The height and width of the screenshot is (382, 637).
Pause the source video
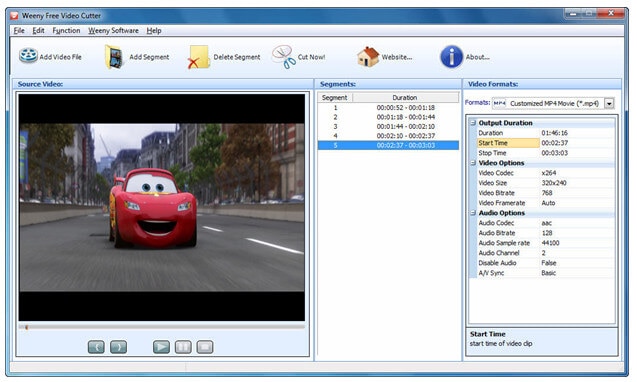pos(183,347)
